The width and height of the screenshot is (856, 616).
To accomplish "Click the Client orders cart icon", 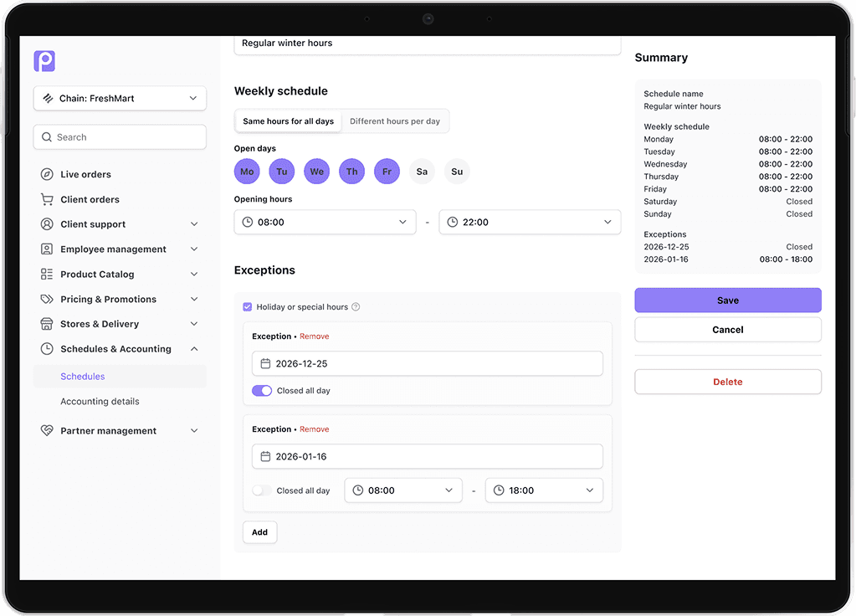I will (x=47, y=199).
